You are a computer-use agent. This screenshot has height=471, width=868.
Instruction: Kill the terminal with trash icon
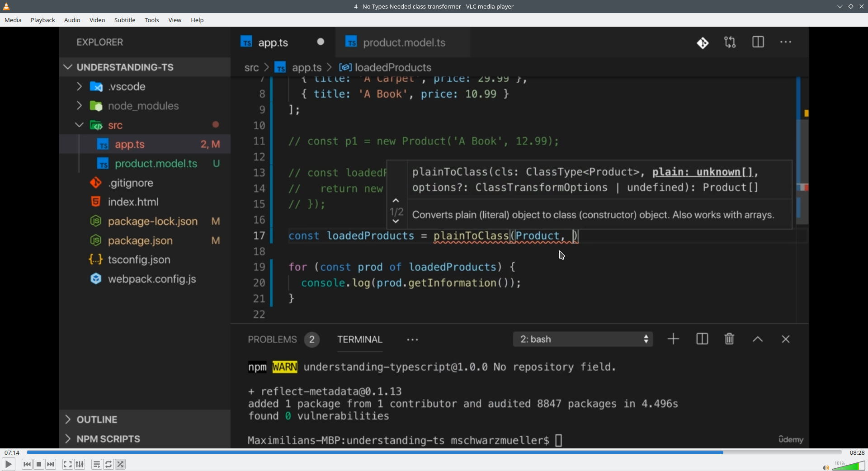(x=729, y=339)
